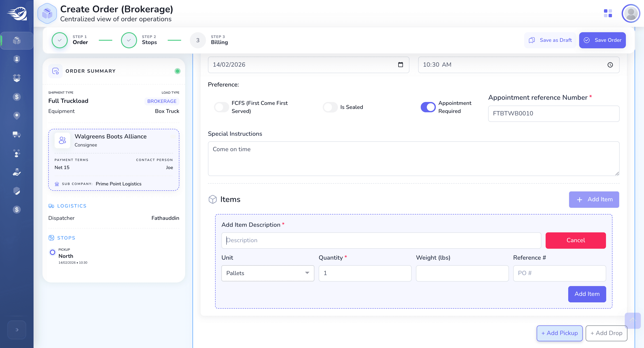Submit item with bottom Add Item button

click(x=587, y=294)
